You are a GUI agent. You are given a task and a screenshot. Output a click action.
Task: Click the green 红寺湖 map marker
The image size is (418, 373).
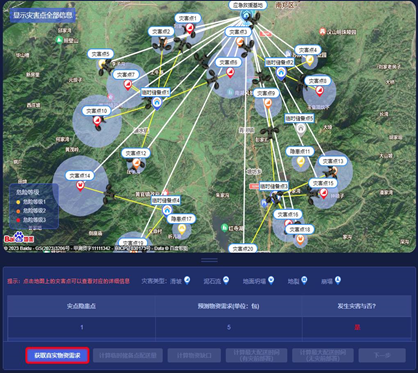[x=225, y=228]
